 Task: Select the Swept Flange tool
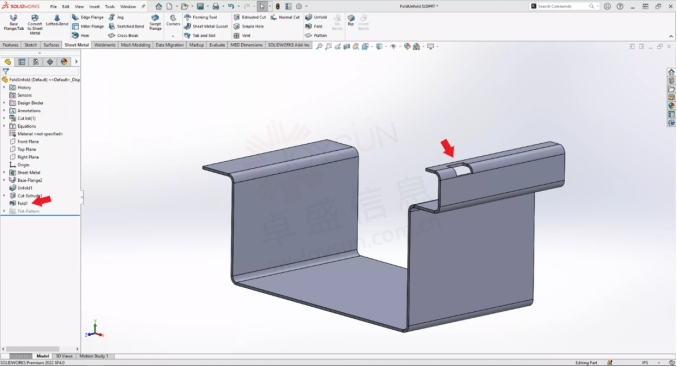coord(155,22)
